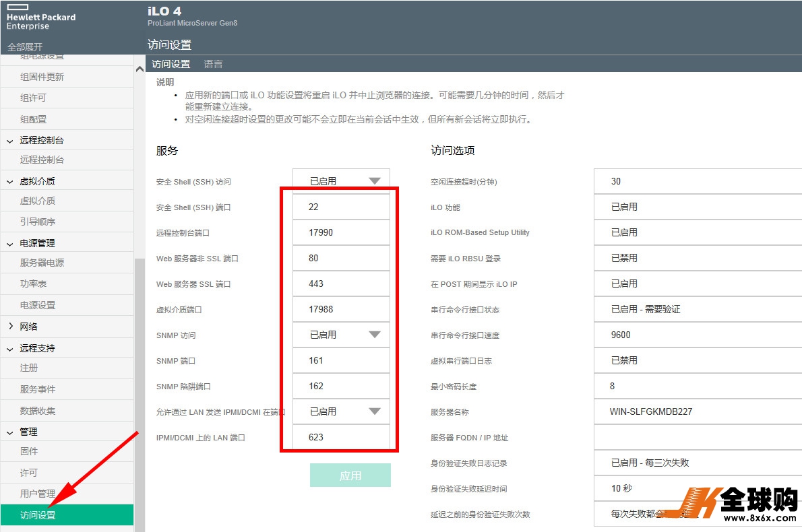Click the SNMP trap port field 162
Screen dimensions: 802x532
341,386
